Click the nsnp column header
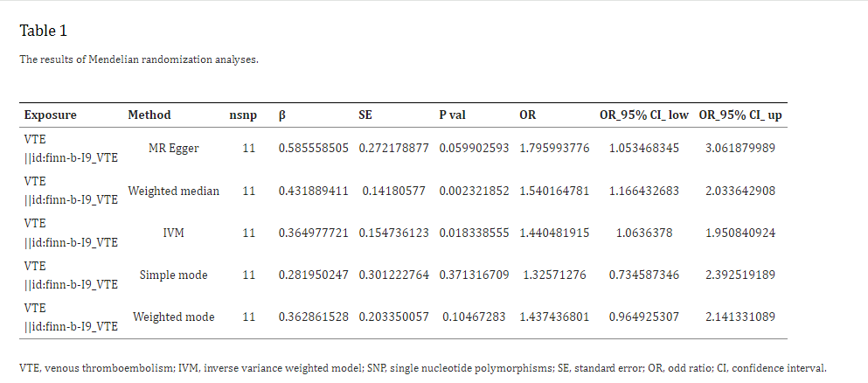Image resolution: width=868 pixels, height=383 pixels. pyautogui.click(x=244, y=115)
